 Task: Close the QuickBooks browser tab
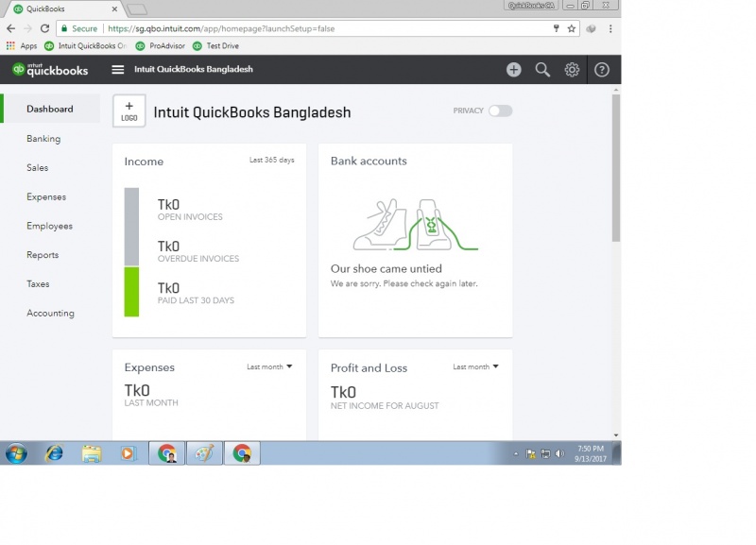tap(114, 9)
